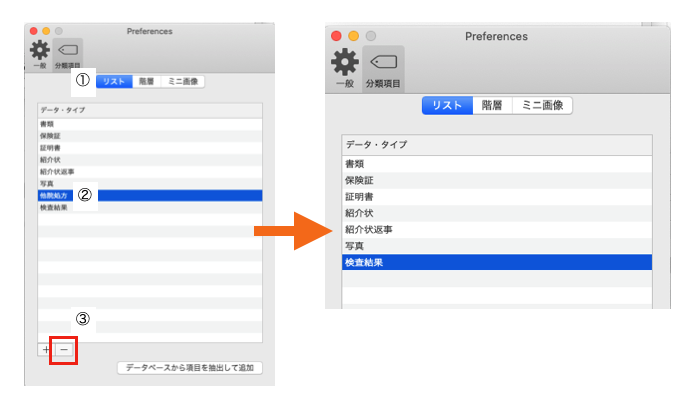
Task: Click the plus button to add item
Action: point(46,350)
